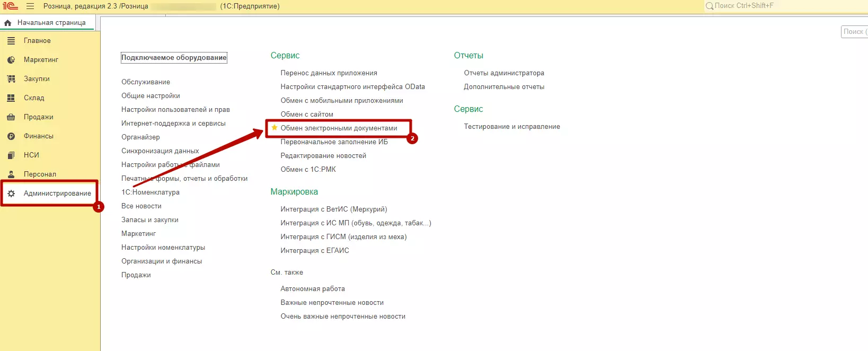Viewport: 868px width, 351px height.
Task: Open Общие настройки
Action: pyautogui.click(x=150, y=96)
